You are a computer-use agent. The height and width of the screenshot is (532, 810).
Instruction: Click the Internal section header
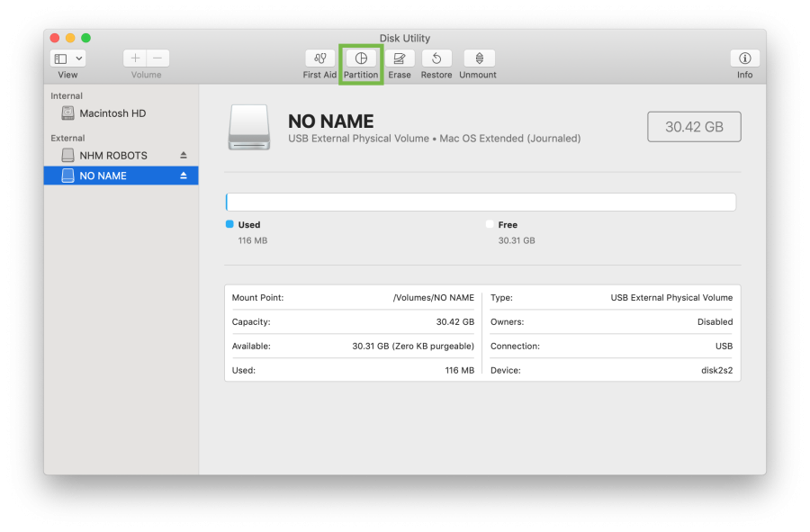(x=67, y=96)
